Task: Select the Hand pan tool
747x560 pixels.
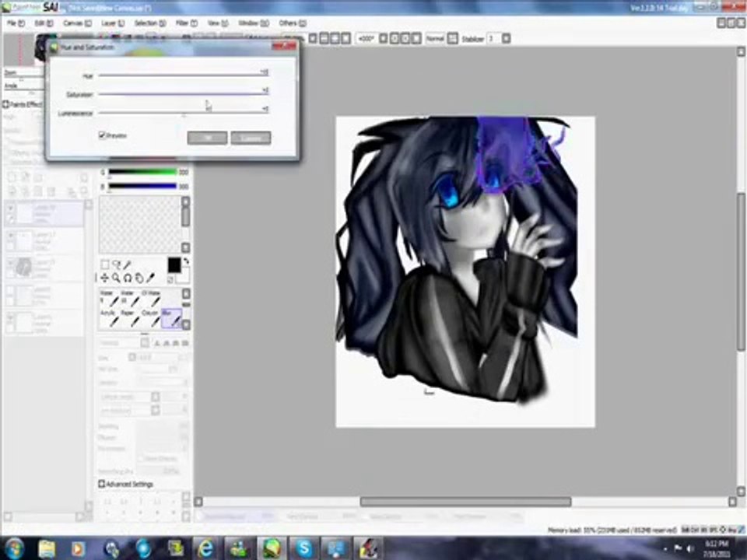Action: pyautogui.click(x=139, y=277)
